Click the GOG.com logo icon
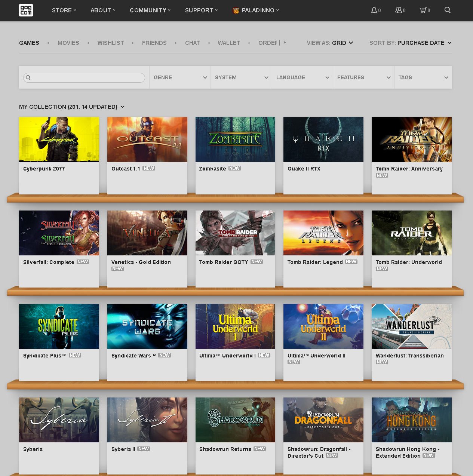Screen dimensions: 473x476 coord(26,10)
